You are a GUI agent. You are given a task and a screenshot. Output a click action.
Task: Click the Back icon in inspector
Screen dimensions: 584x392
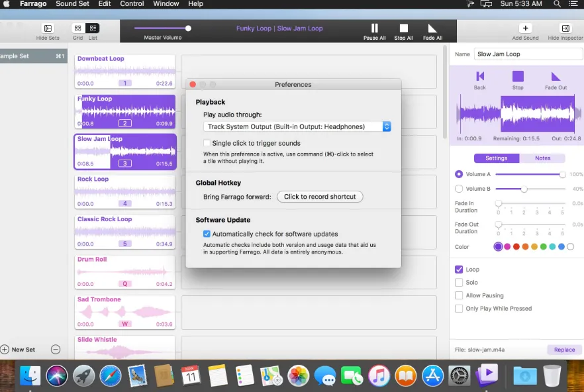pyautogui.click(x=480, y=76)
